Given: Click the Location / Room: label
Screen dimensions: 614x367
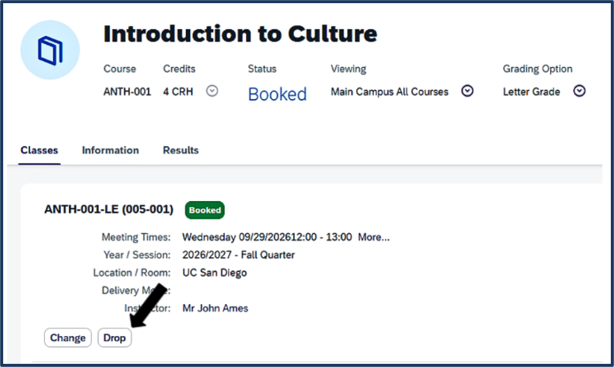Looking at the screenshot, I should (132, 273).
